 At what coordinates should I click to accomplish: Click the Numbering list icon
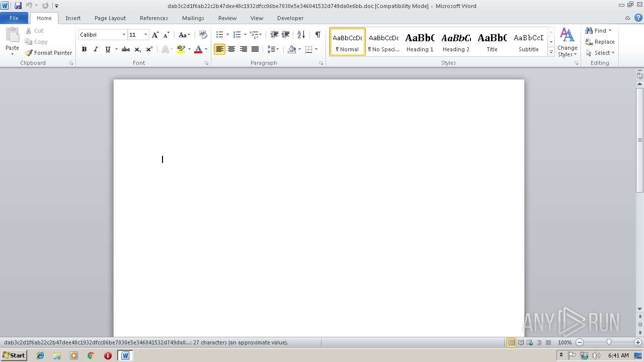(x=237, y=35)
